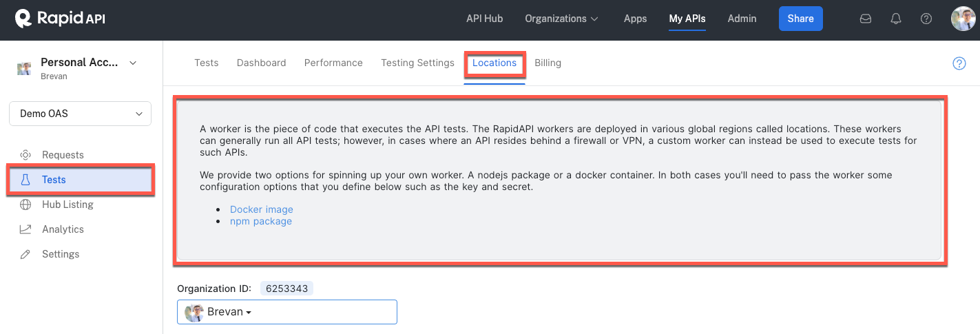This screenshot has width=980, height=334.
Task: Open the Testing Settings tab
Action: tap(418, 63)
